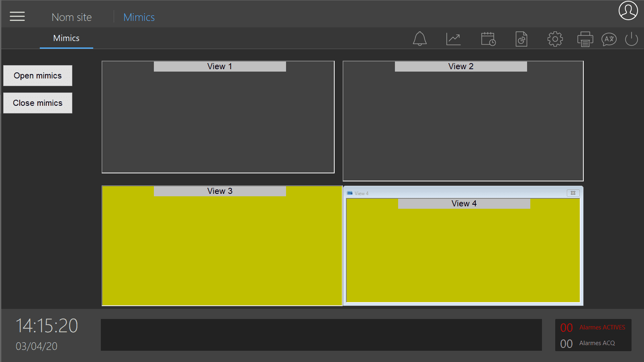Open the hamburger navigation menu
This screenshot has height=362, width=644.
(x=17, y=16)
